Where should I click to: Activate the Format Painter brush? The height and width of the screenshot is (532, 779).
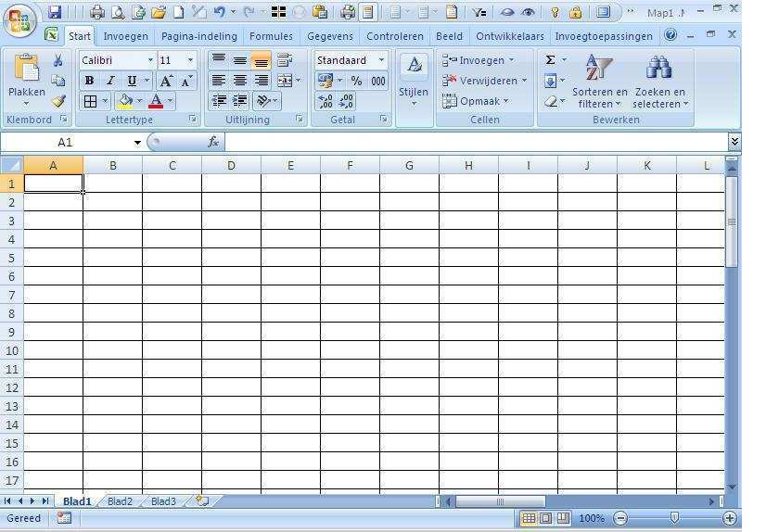(58, 101)
